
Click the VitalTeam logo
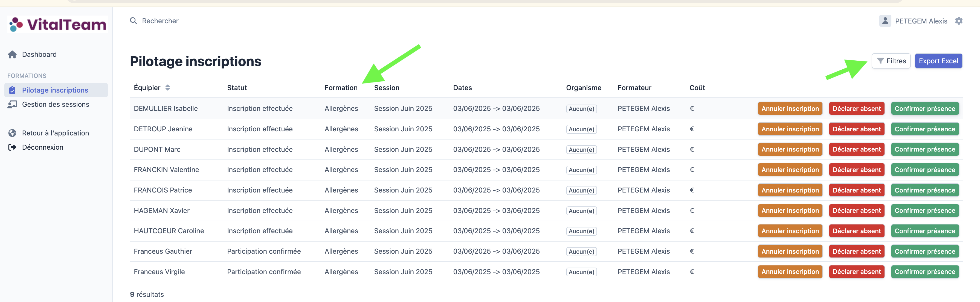(57, 24)
